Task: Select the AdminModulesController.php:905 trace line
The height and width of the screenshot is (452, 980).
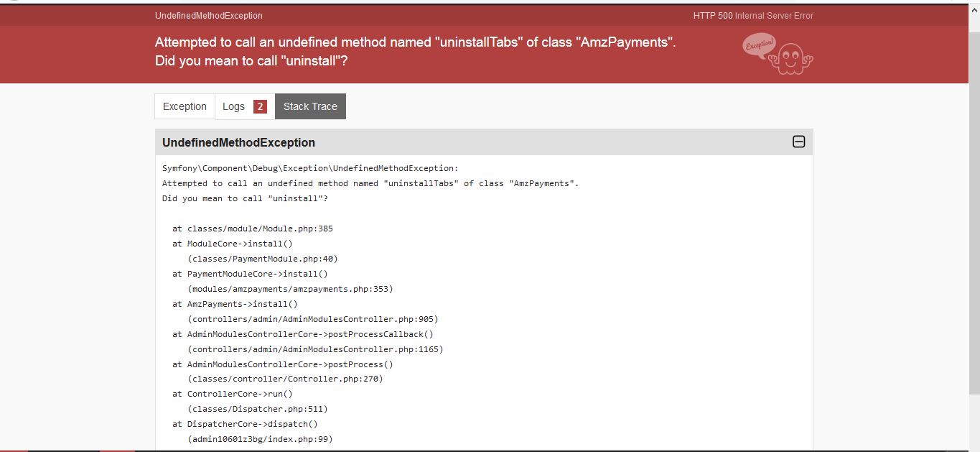Action: (x=312, y=319)
